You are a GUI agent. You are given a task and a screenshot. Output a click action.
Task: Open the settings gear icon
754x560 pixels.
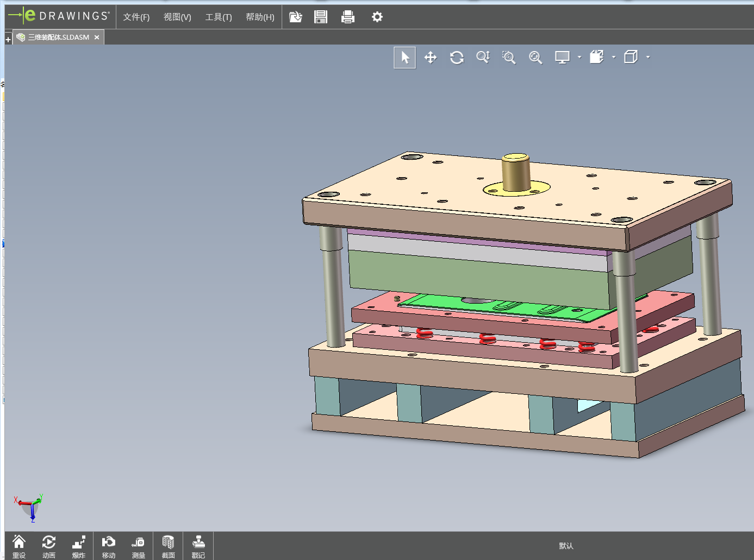coord(377,17)
